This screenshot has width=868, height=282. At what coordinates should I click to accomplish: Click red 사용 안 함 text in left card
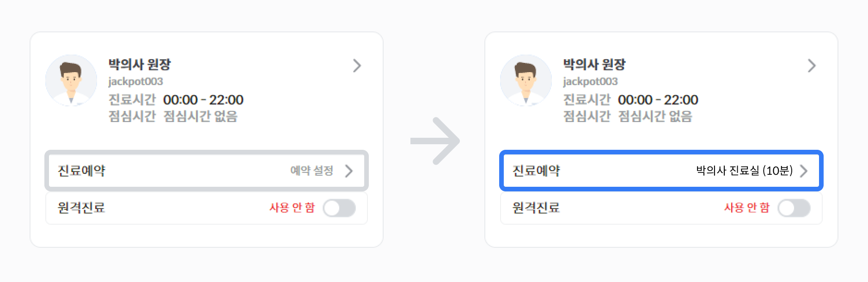[x=292, y=208]
